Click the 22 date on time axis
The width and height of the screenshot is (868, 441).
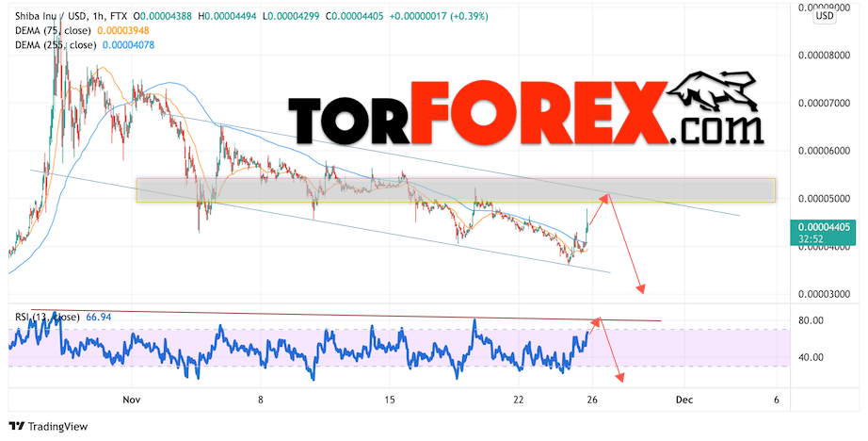[x=518, y=400]
